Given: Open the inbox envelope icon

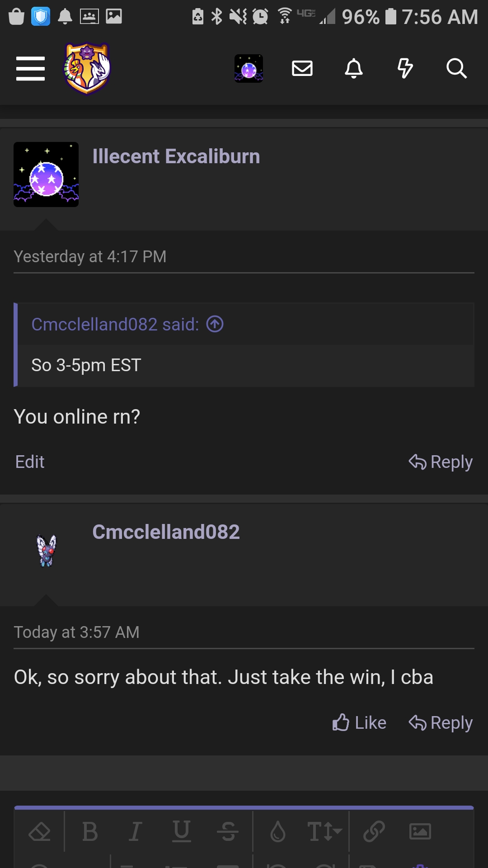Looking at the screenshot, I should point(302,69).
